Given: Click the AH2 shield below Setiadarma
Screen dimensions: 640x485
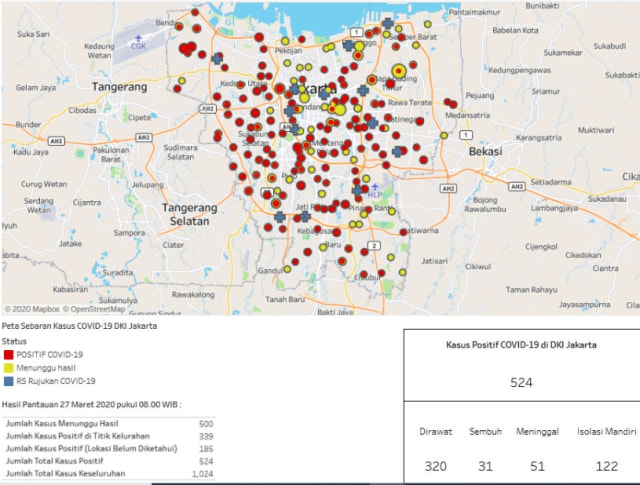Looking at the screenshot, I should point(517,186).
